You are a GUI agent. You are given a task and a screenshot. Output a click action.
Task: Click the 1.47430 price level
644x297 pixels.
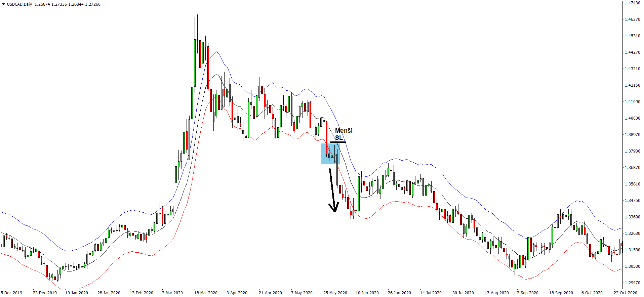point(632,3)
